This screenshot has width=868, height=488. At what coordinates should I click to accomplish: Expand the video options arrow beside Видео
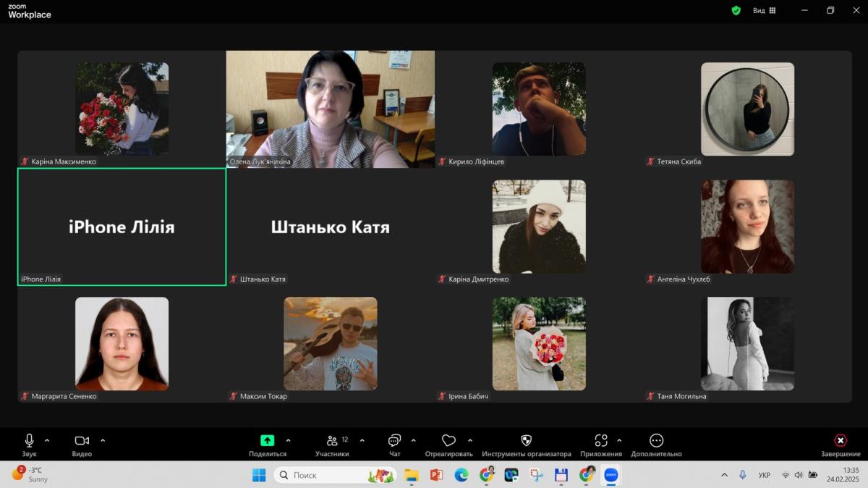point(103,440)
